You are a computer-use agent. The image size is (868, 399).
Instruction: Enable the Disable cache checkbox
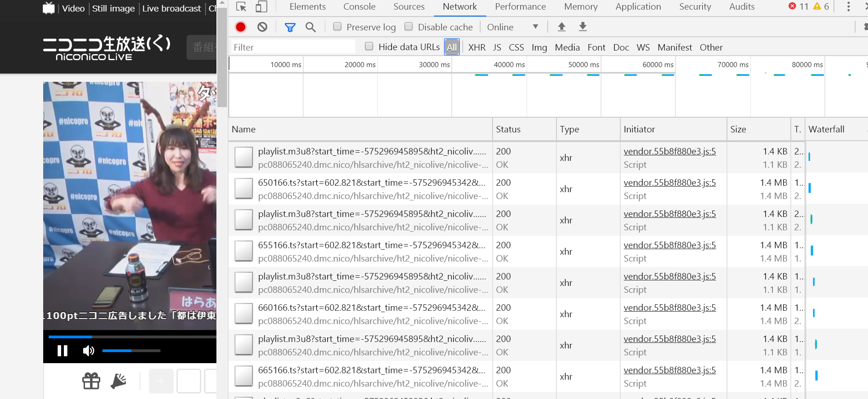point(408,27)
